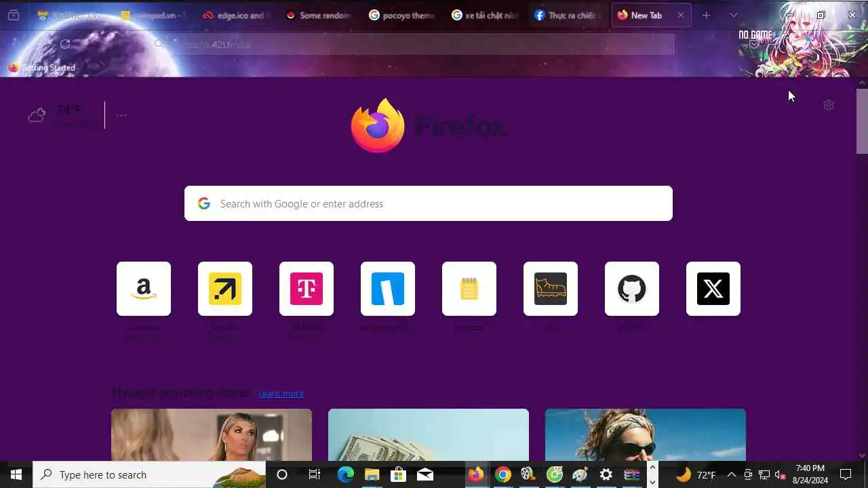The height and width of the screenshot is (488, 868).
Task: Open the magenta T-Mobile shortcut tile
Action: coord(307,289)
